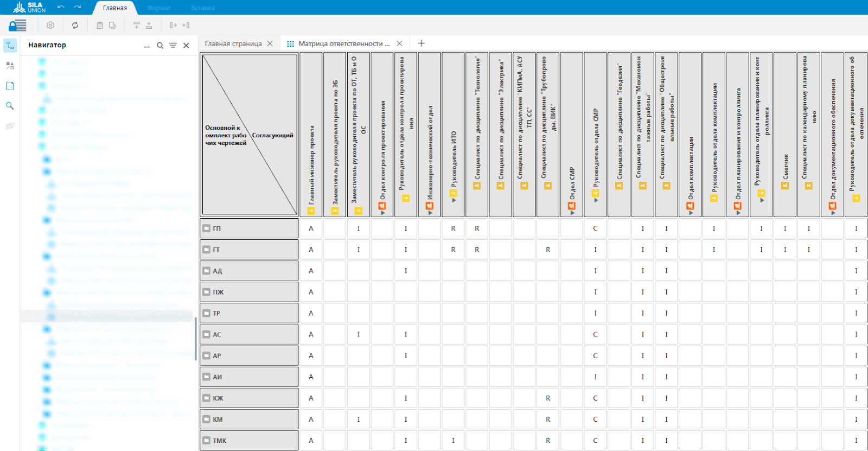Toggle the Навигатор tree panel sidebar button

(x=10, y=46)
